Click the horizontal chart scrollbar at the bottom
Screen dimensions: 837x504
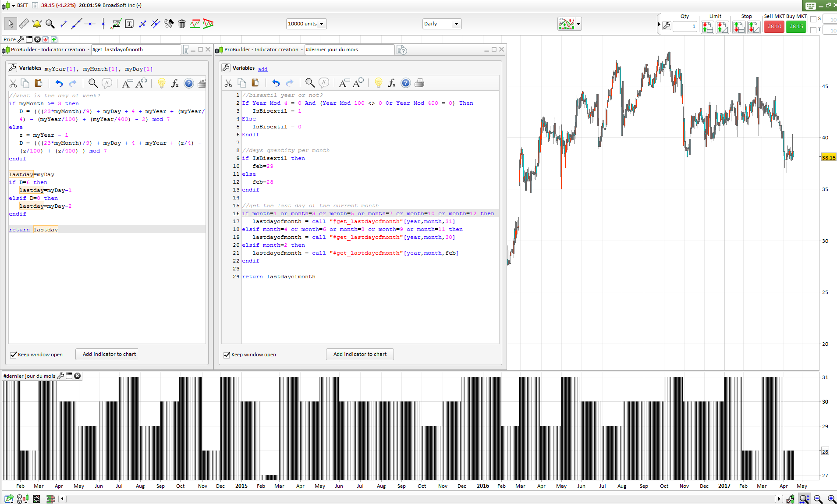pos(421,499)
